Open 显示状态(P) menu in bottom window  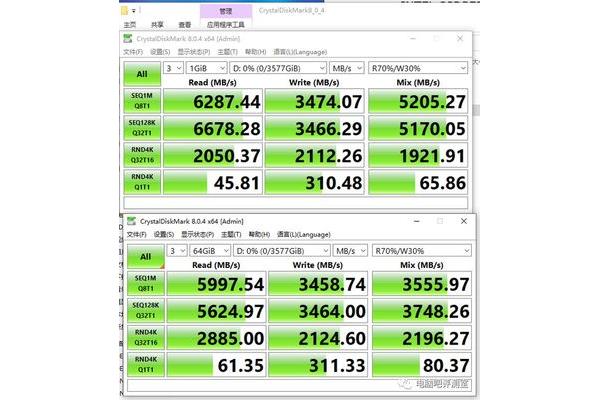click(x=197, y=234)
